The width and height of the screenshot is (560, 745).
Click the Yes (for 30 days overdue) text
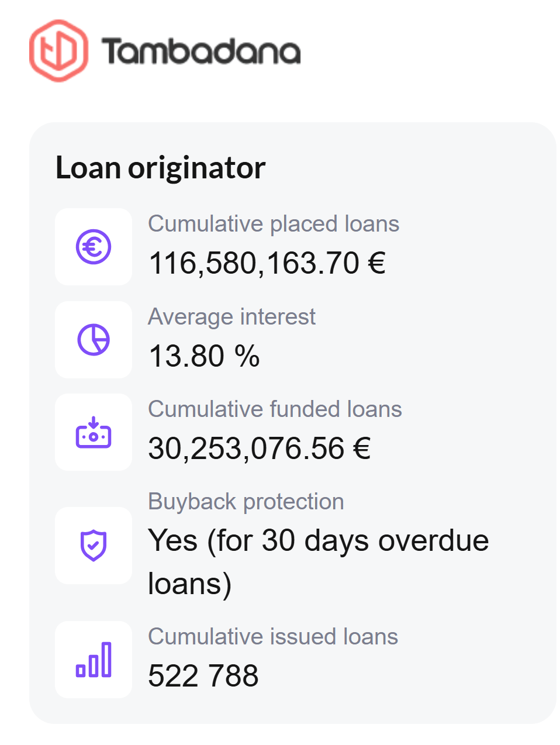318,540
